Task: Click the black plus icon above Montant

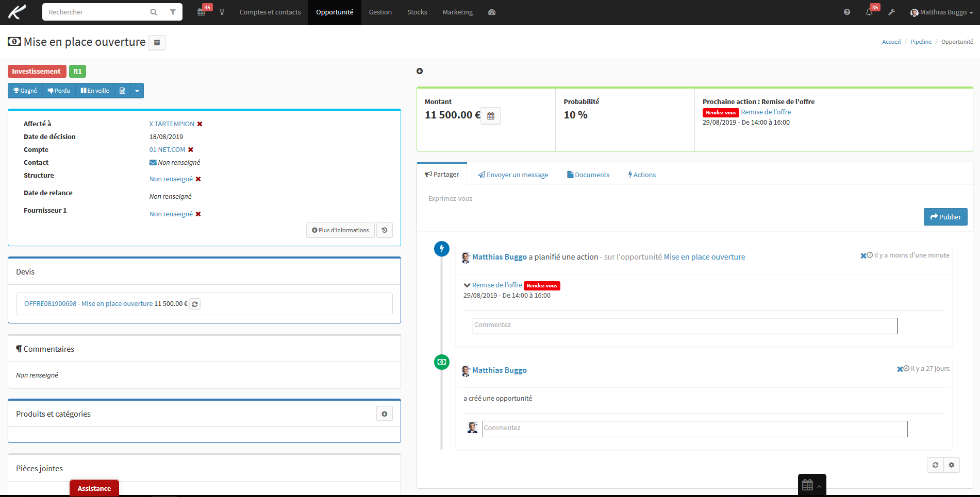Action: [x=420, y=71]
